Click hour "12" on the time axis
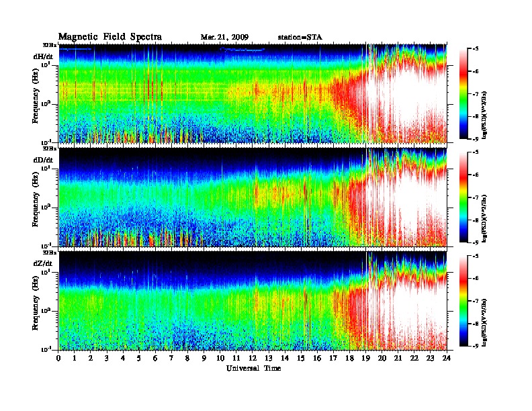Screen dimensions: 532x411 [253, 359]
